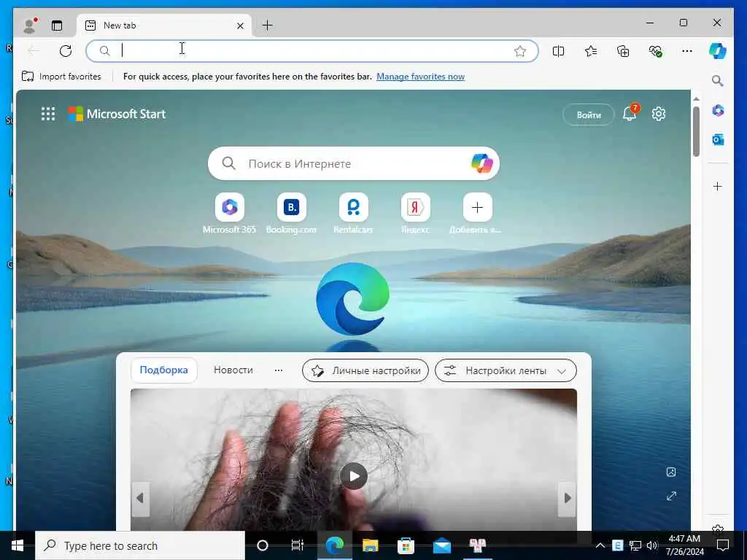The image size is (747, 560).
Task: Add page to favorites star in address bar
Action: click(x=519, y=51)
